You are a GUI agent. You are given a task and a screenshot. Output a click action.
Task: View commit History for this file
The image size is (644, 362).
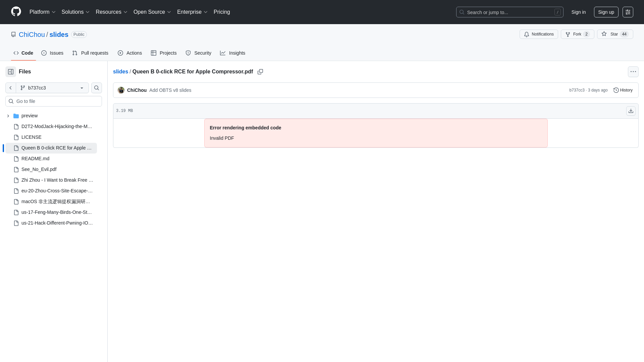tap(623, 90)
